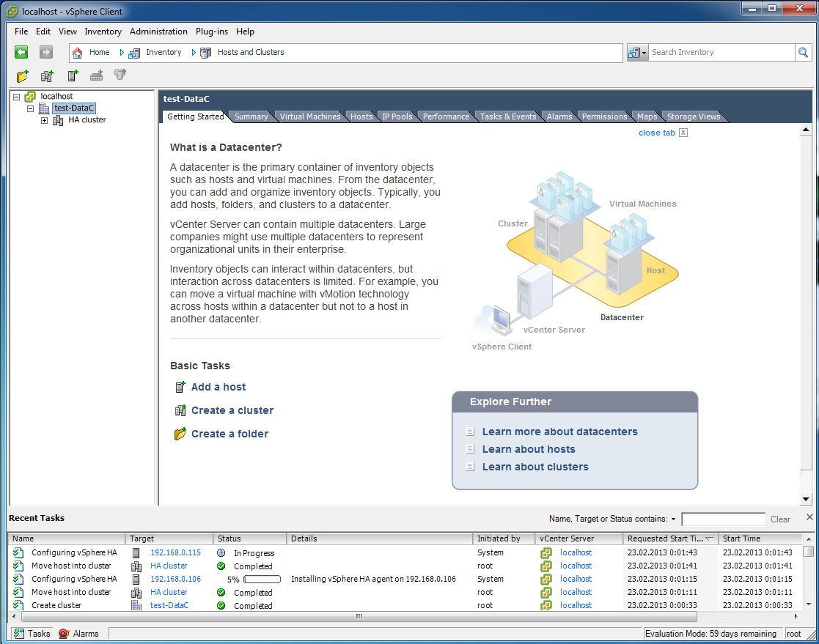Open the File menu
The image size is (819, 644).
(21, 32)
